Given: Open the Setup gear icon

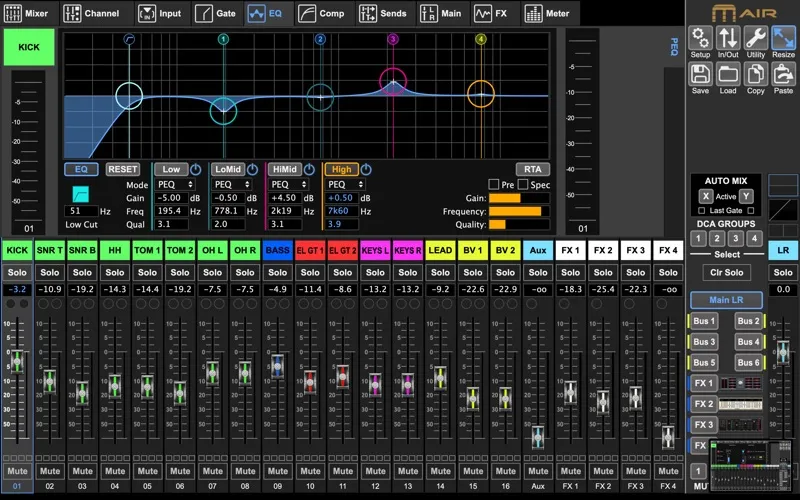Looking at the screenshot, I should point(700,38).
